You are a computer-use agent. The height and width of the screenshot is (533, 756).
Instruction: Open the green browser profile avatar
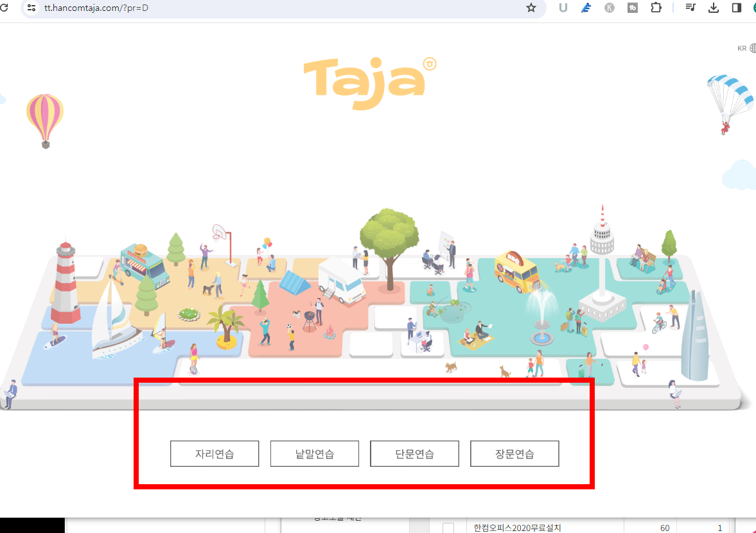[x=753, y=9]
